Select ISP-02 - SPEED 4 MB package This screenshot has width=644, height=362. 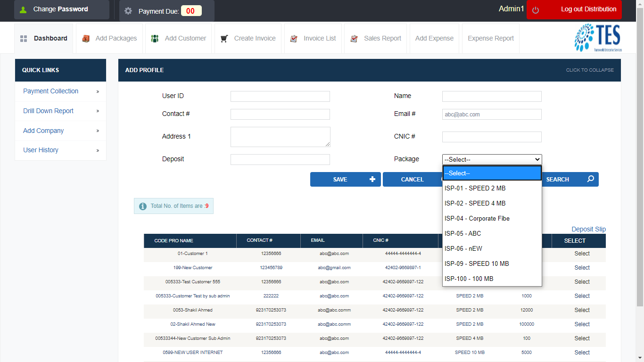pos(492,203)
